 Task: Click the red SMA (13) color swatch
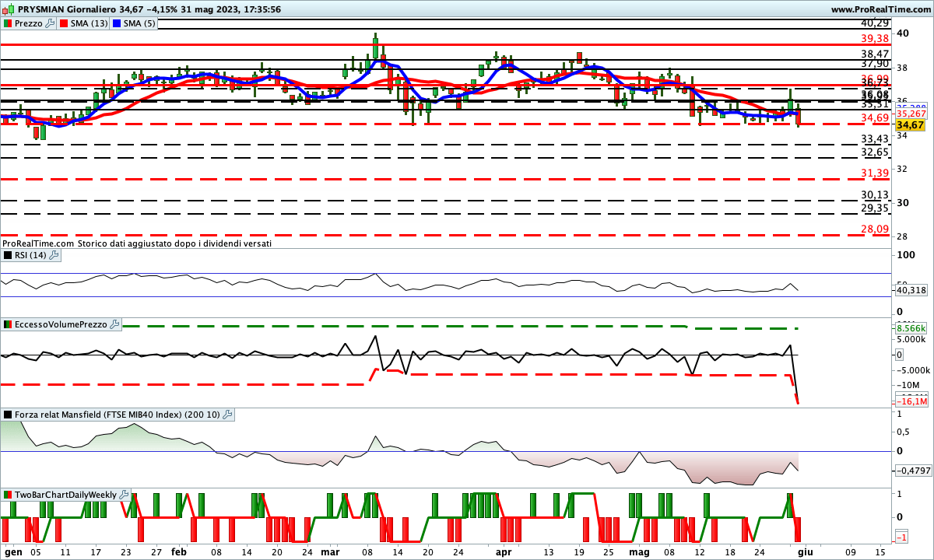tap(64, 23)
